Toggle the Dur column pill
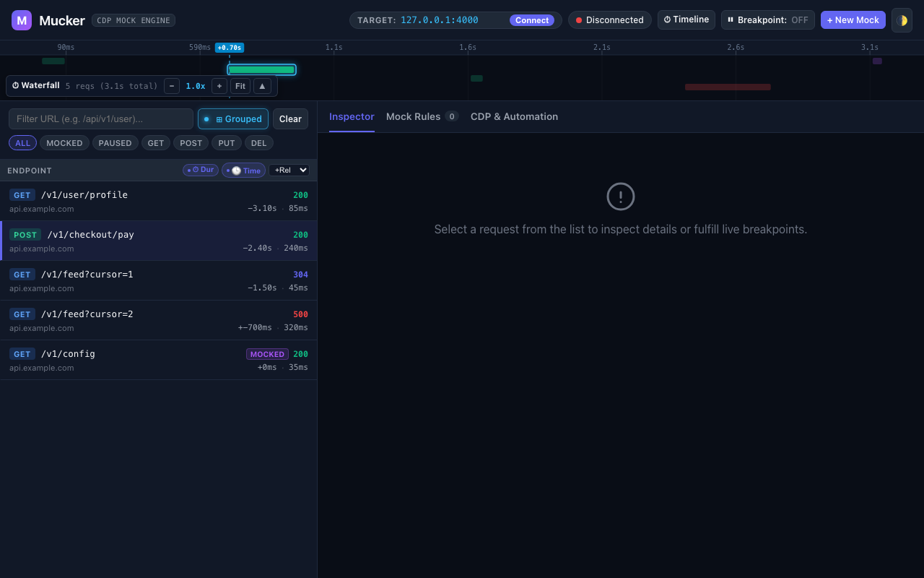 [x=201, y=170]
